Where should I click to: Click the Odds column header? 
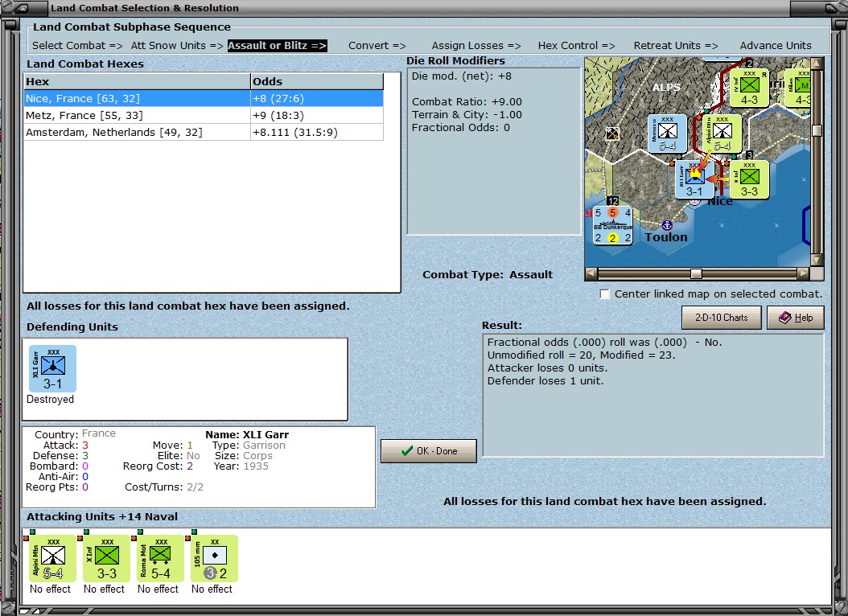click(317, 81)
